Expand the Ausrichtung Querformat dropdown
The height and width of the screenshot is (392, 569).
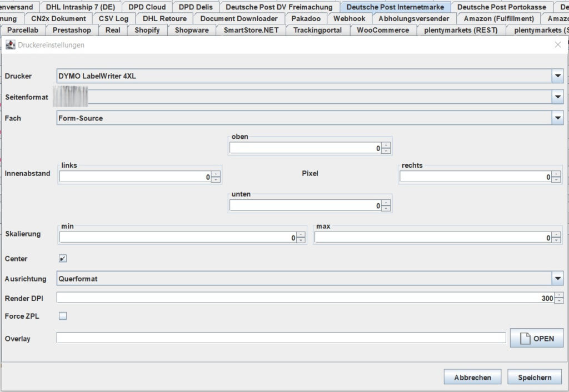tap(558, 279)
